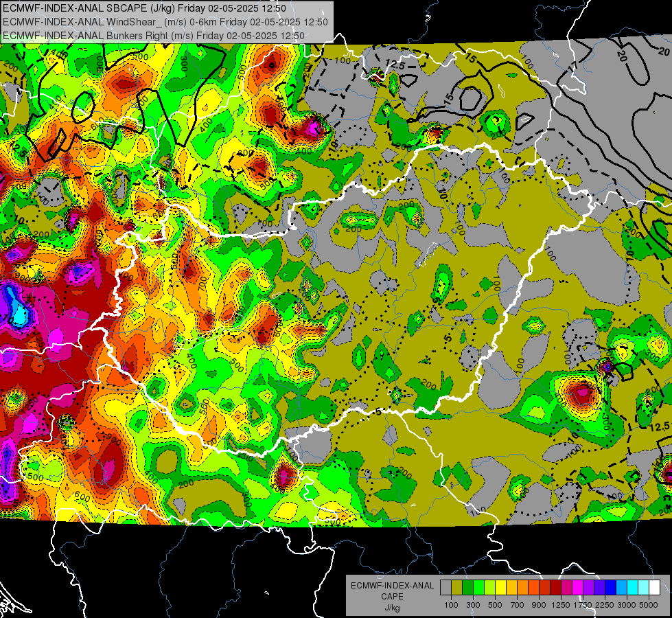Click the white swatch at legend end

click(x=654, y=587)
